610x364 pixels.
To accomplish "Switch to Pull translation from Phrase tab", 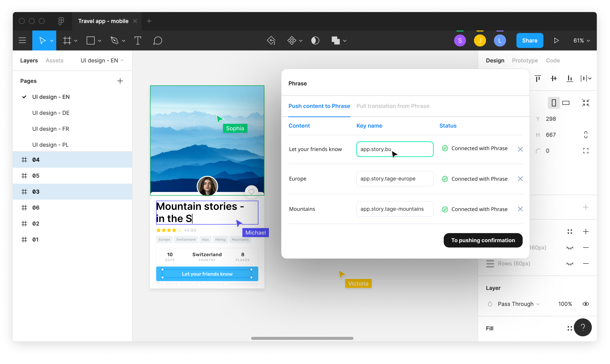I will 392,106.
